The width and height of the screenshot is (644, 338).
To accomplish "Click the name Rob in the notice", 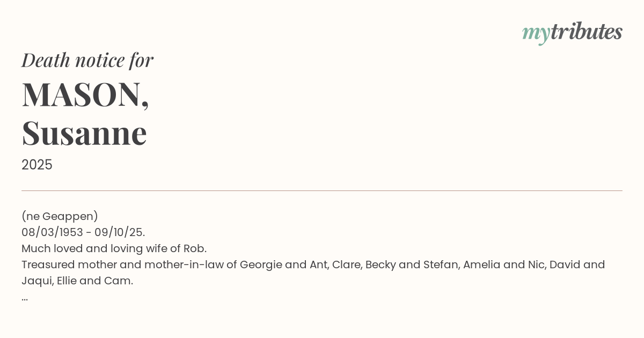I will point(194,248).
